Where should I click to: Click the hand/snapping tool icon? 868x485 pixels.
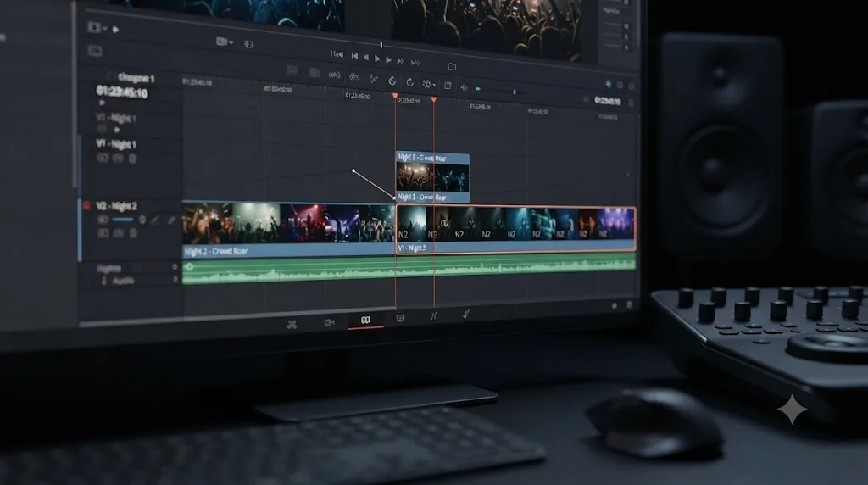pyautogui.click(x=392, y=81)
